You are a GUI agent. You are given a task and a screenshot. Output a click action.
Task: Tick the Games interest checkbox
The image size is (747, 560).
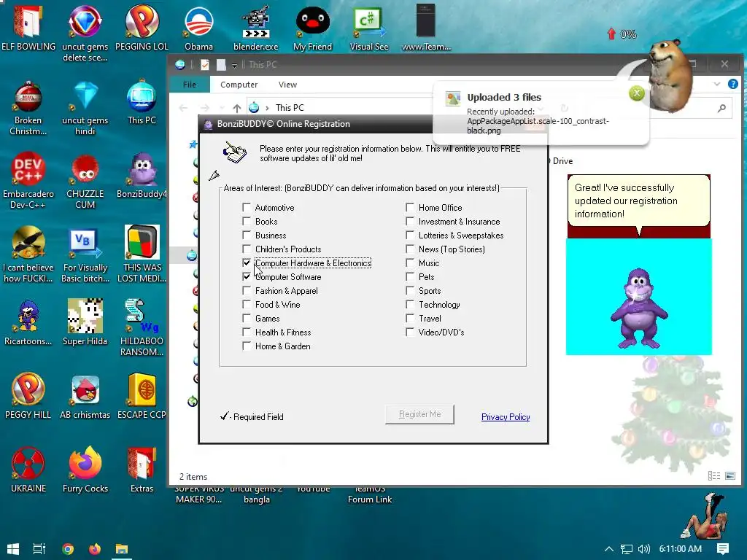[x=247, y=318]
